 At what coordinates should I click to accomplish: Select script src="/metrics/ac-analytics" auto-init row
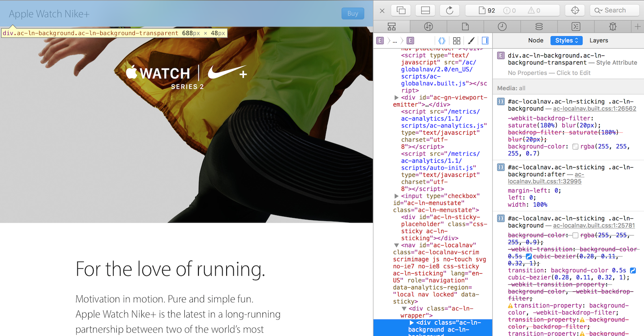coord(433,171)
